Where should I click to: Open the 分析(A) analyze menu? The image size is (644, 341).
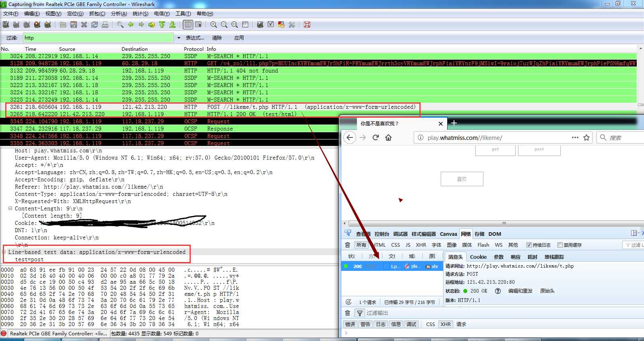119,14
